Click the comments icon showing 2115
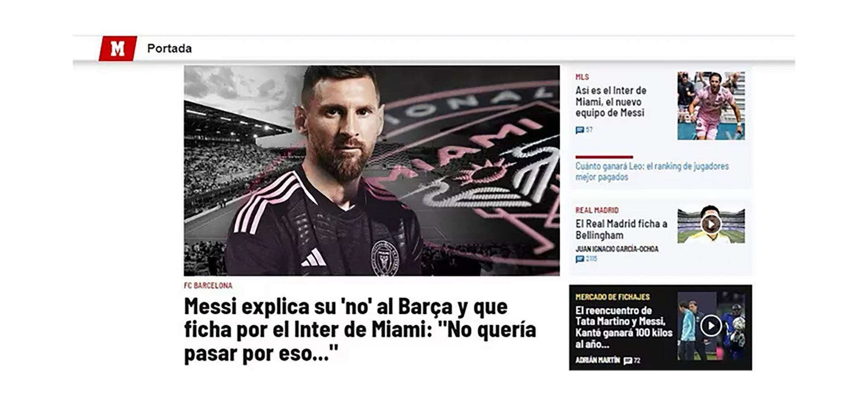This screenshot has width=868, height=404. pyautogui.click(x=580, y=259)
